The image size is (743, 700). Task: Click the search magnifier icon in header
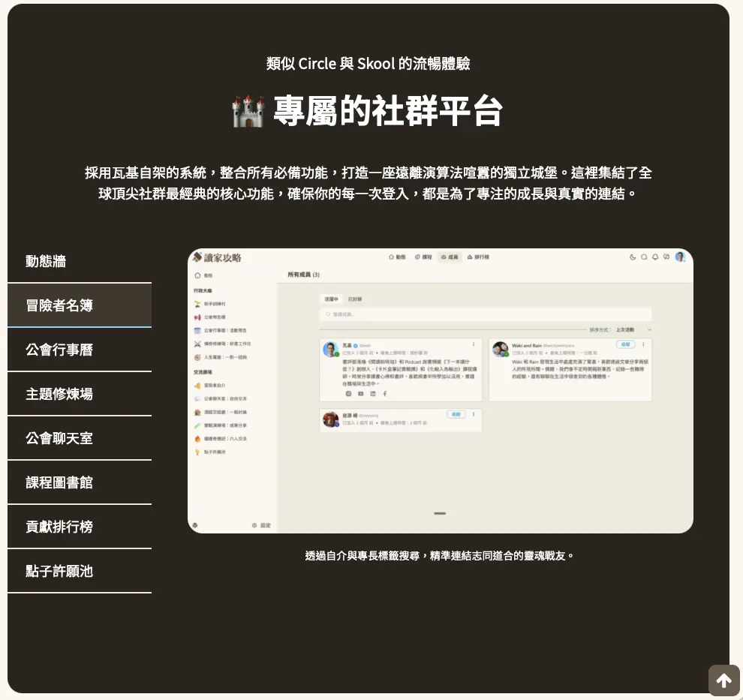644,257
